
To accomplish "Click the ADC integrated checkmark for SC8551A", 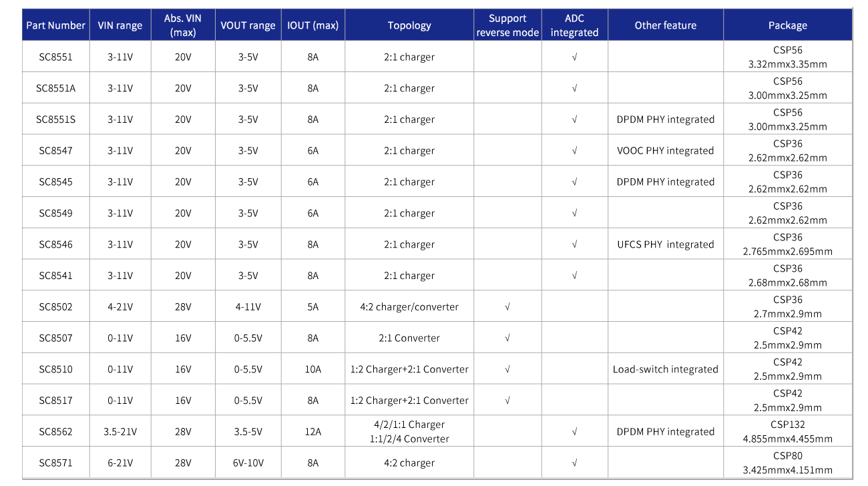I will coord(574,89).
